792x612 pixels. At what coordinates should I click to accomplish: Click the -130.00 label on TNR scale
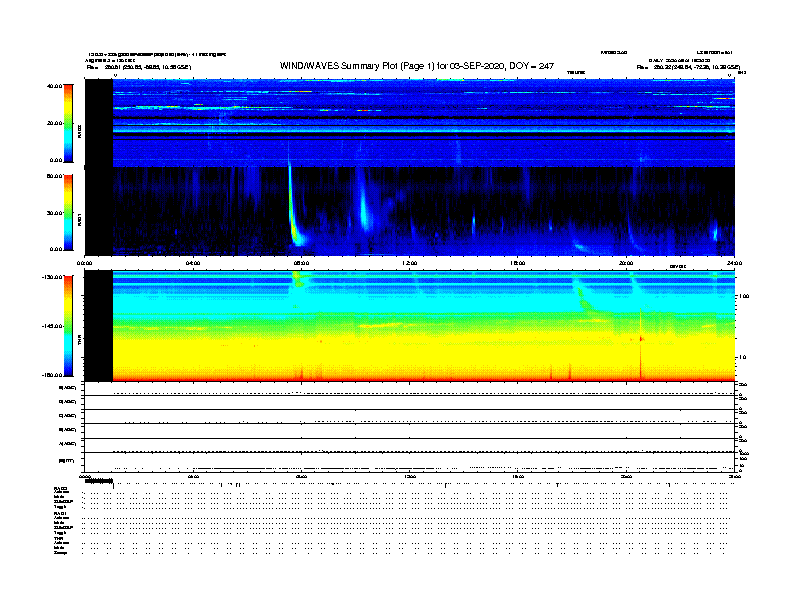pyautogui.click(x=52, y=277)
